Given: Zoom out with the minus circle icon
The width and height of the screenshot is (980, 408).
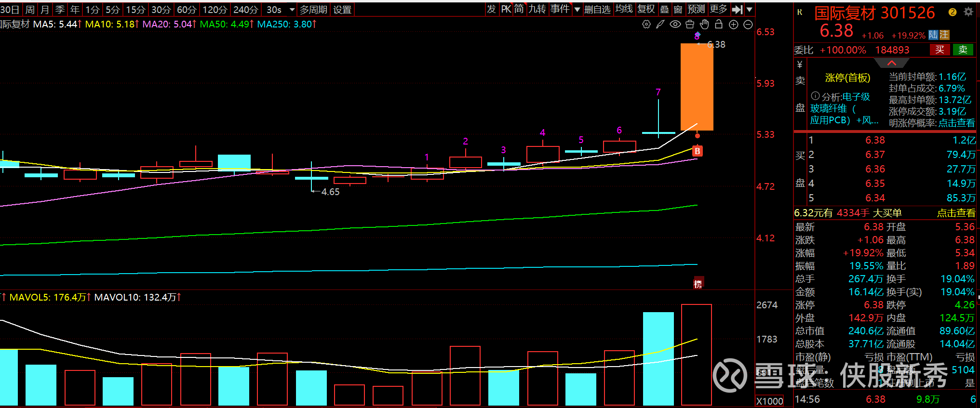Looking at the screenshot, I should click(748, 25).
